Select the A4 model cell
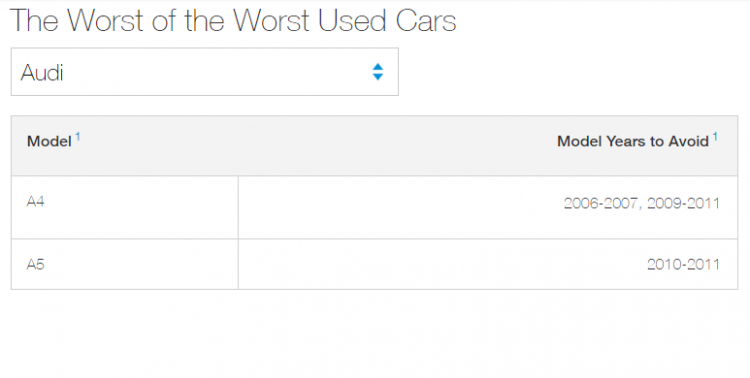The width and height of the screenshot is (750, 378). [124, 207]
